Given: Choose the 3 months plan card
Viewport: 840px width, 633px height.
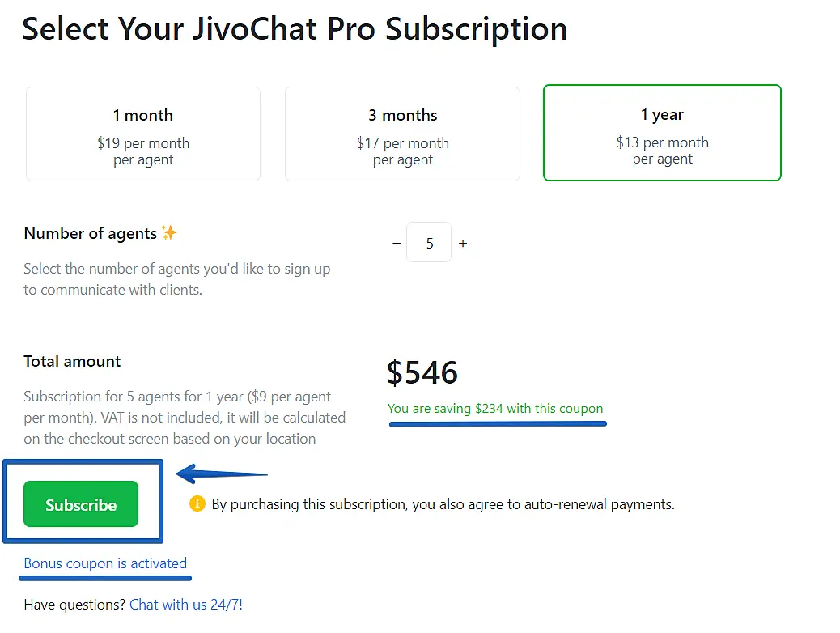Looking at the screenshot, I should tap(402, 134).
